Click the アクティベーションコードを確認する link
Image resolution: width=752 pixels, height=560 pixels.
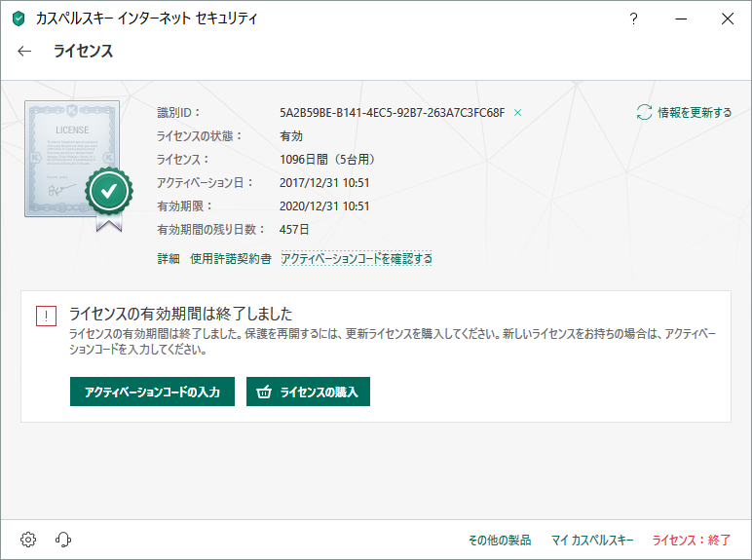pyautogui.click(x=357, y=259)
